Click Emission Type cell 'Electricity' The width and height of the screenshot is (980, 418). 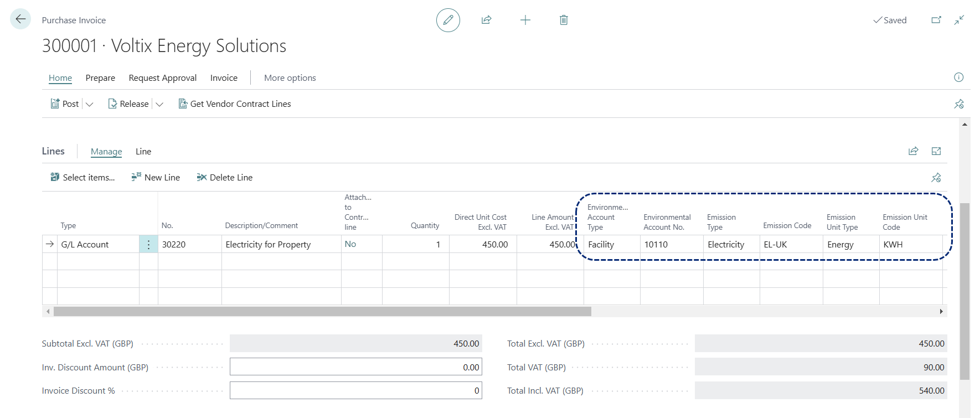731,244
